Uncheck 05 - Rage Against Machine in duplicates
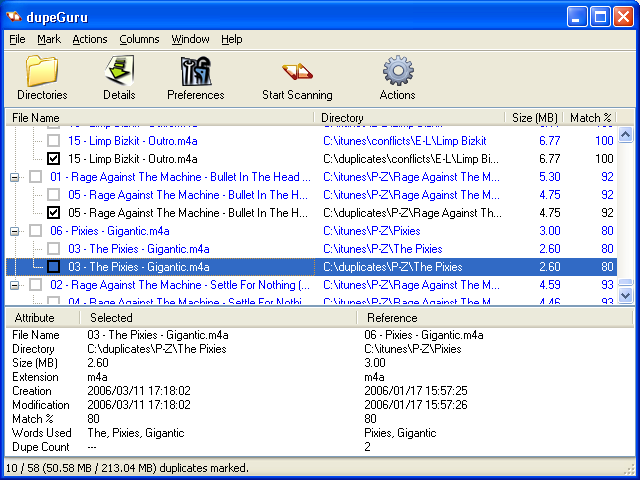This screenshot has height=480, width=640. 53,213
